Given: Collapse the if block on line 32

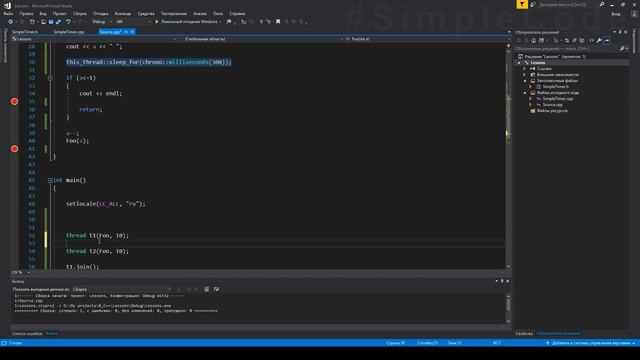Looking at the screenshot, I should [50, 78].
